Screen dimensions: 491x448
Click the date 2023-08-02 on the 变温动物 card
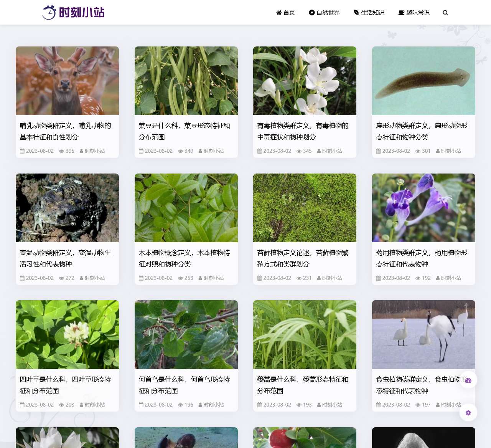(x=40, y=278)
